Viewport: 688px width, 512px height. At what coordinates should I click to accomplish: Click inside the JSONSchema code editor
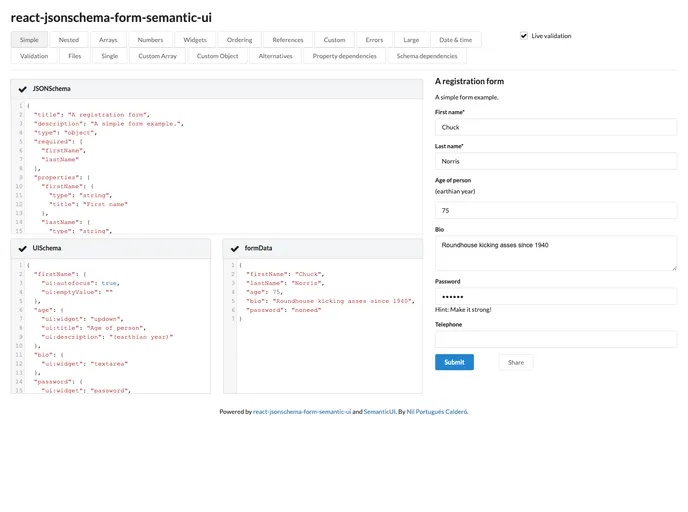(217, 167)
